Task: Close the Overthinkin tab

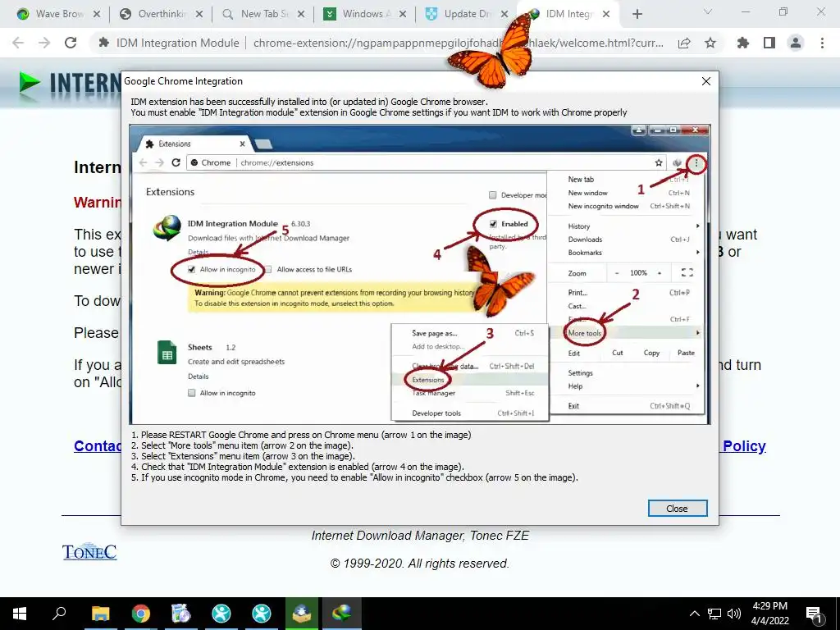Action: (199, 14)
